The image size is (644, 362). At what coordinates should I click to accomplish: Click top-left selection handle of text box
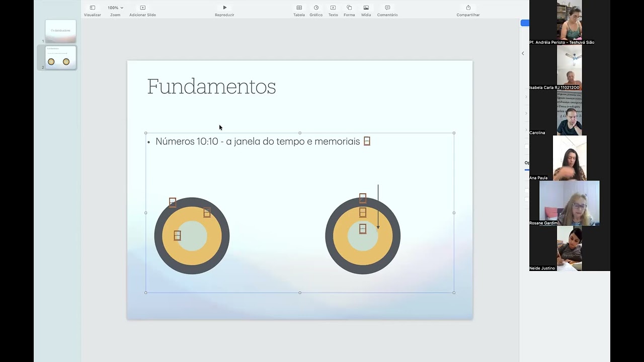pyautogui.click(x=146, y=133)
